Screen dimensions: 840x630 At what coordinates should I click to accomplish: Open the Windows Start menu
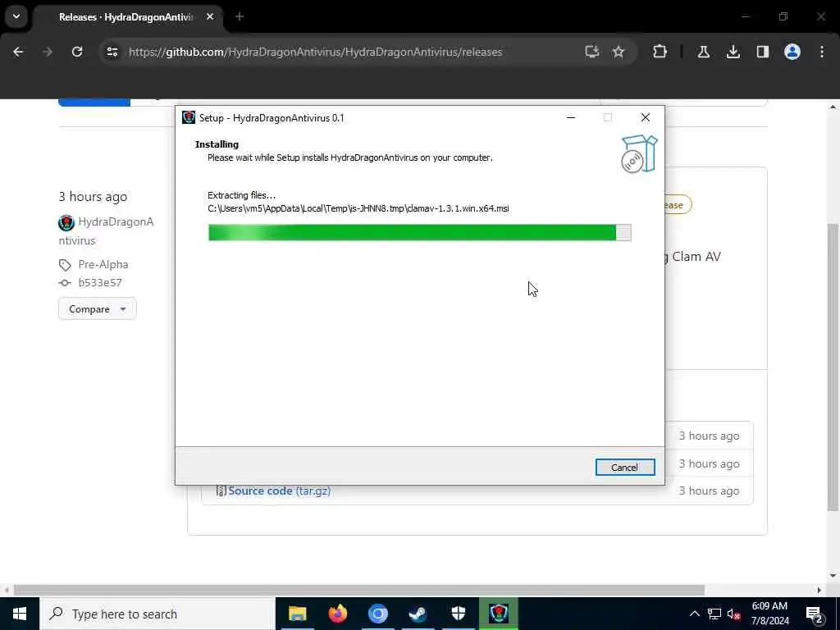coord(20,614)
